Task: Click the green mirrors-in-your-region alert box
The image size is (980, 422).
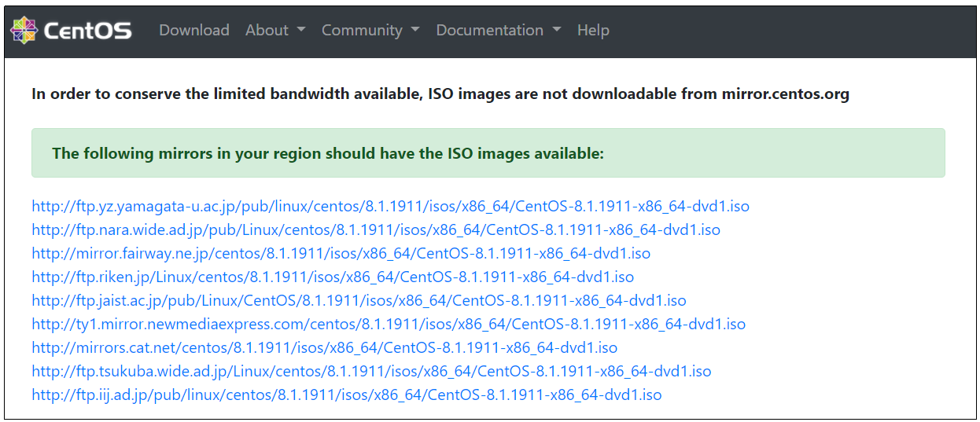Action: coord(488,153)
